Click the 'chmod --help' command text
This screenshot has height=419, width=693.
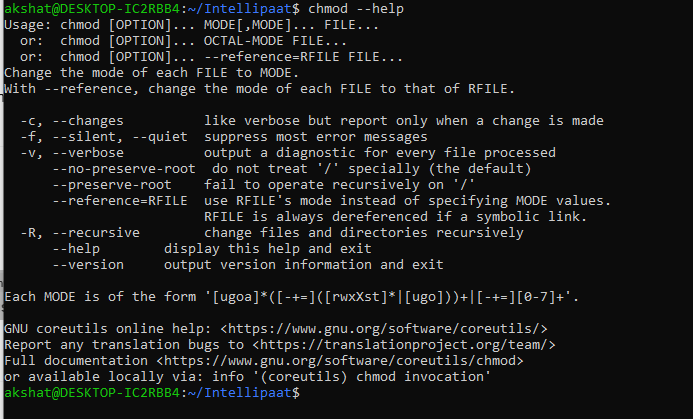click(x=356, y=9)
